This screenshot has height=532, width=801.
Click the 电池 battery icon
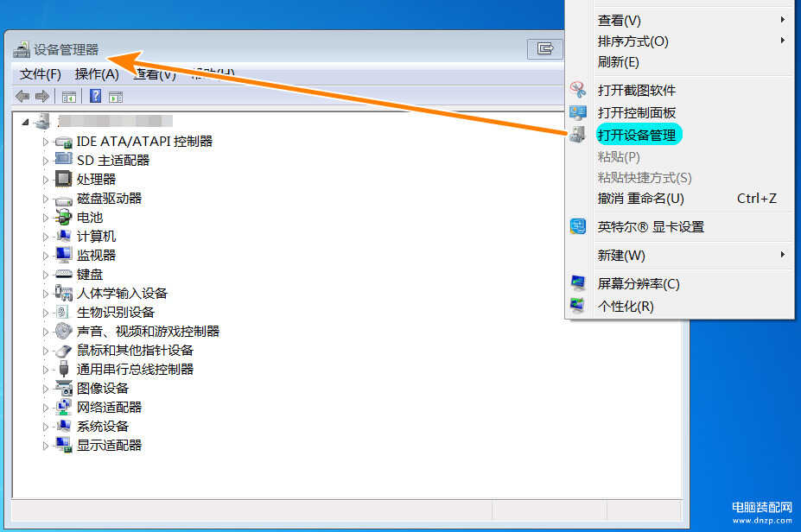[x=63, y=217]
